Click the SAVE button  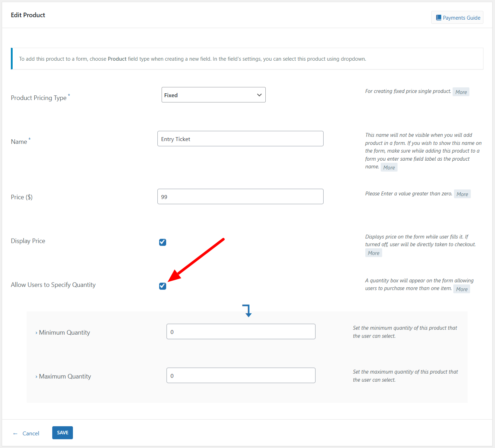pos(62,433)
